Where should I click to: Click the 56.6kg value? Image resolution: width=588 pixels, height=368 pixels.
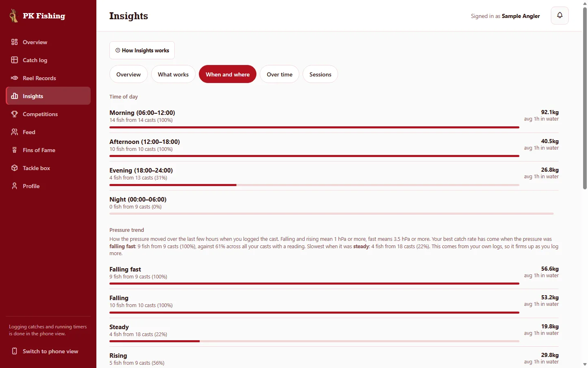550,269
